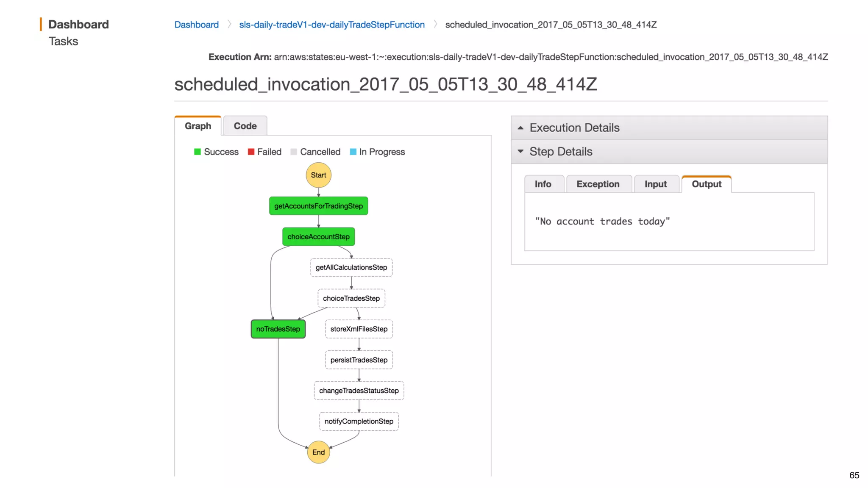Select the getAllCalculationsStep node

[x=351, y=267]
